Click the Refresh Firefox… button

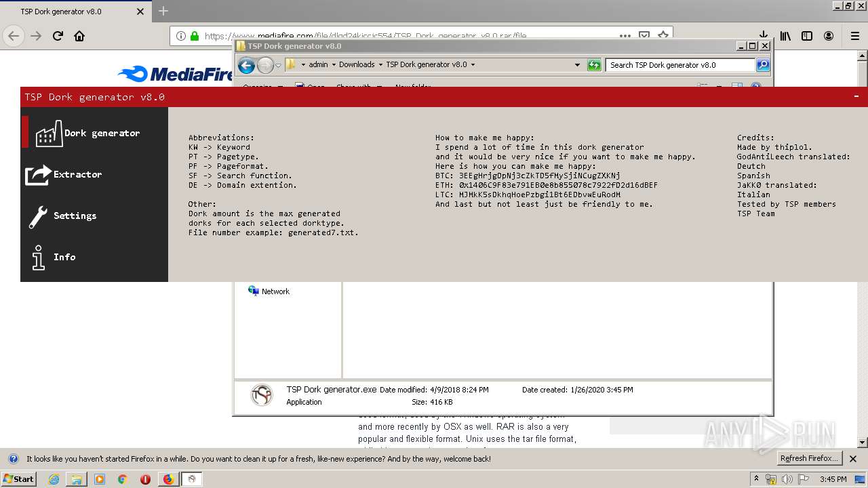click(809, 459)
